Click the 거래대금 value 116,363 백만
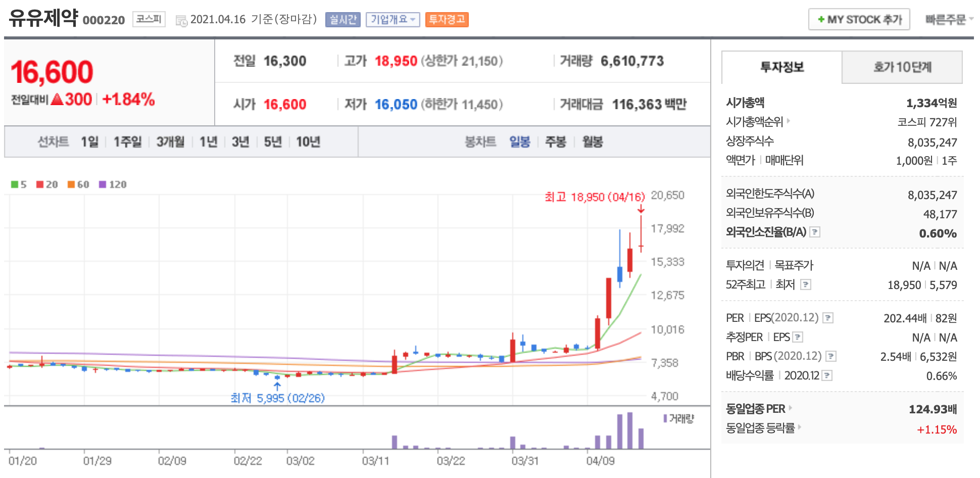This screenshot has height=478, width=980. [x=650, y=105]
